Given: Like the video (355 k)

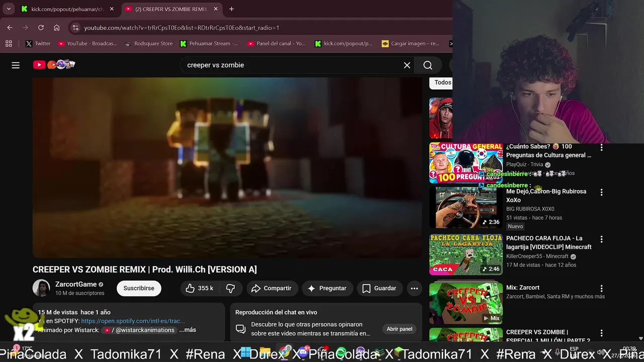Looking at the screenshot, I should (200, 288).
